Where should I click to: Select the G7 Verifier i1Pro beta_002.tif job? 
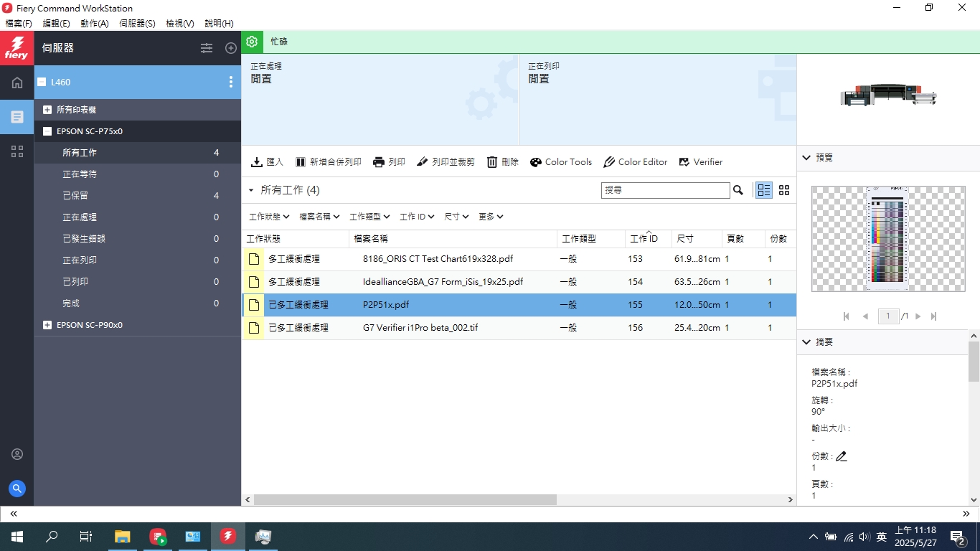[x=420, y=328]
